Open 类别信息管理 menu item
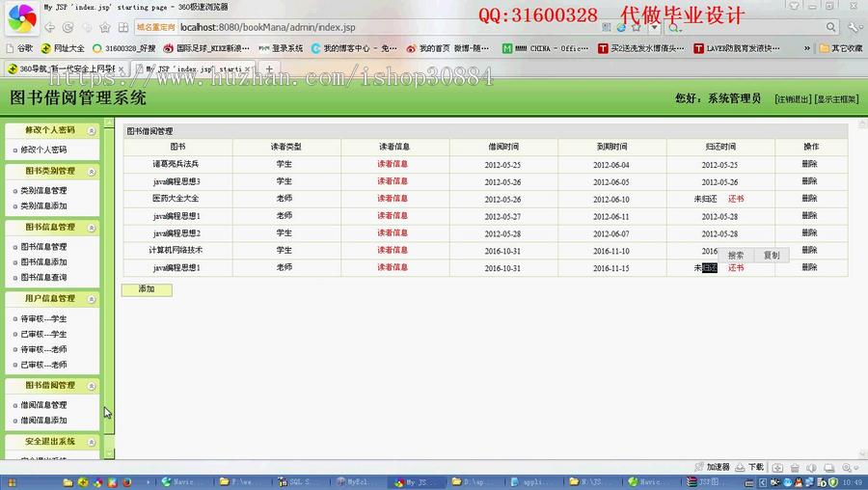 coord(43,190)
